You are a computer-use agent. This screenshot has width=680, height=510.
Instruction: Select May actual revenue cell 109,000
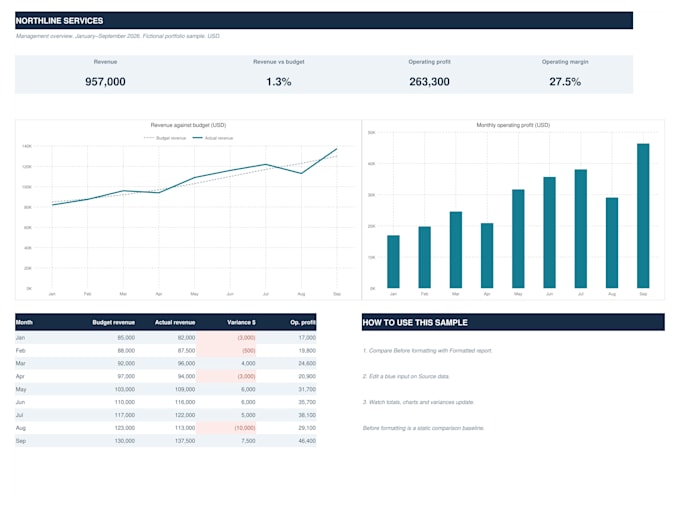185,389
